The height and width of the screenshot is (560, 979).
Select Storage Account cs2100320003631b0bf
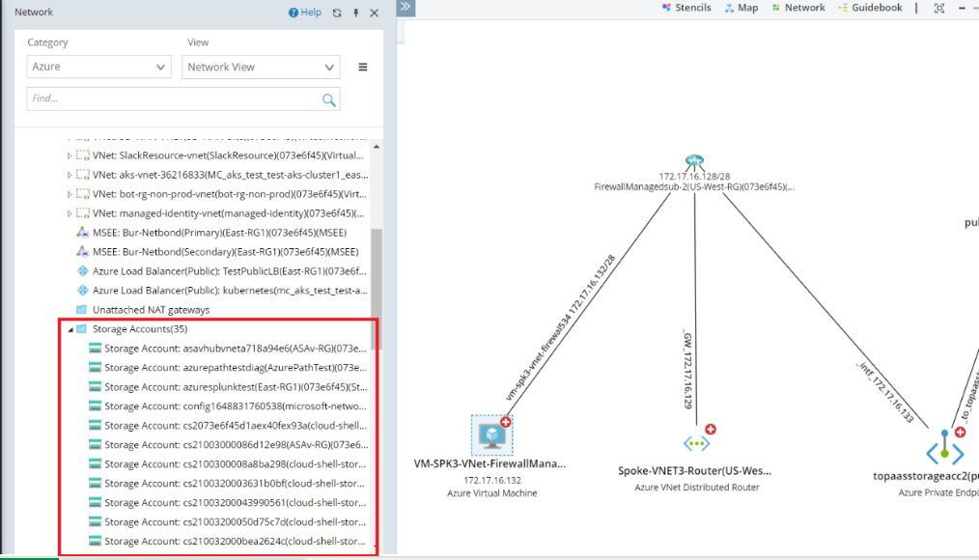tap(235, 484)
